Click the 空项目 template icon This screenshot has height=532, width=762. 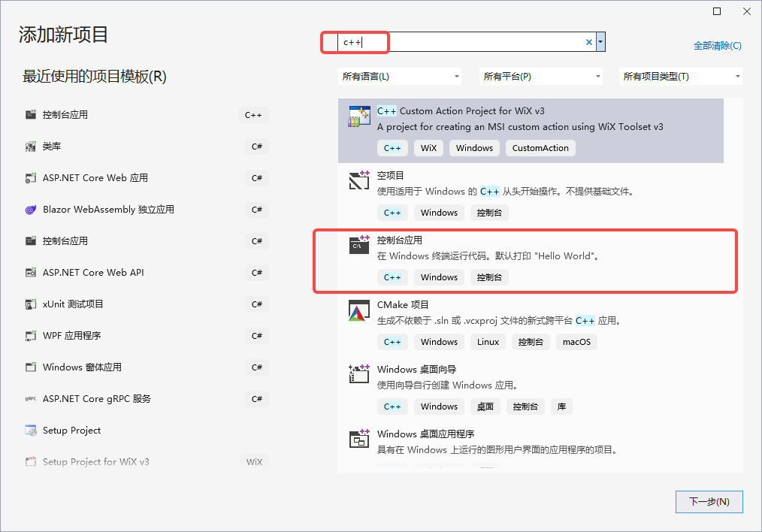coord(359,180)
